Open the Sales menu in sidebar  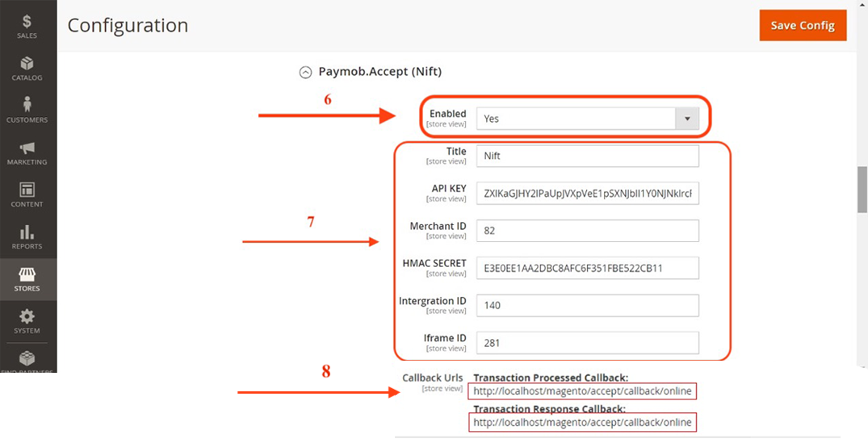[27, 27]
